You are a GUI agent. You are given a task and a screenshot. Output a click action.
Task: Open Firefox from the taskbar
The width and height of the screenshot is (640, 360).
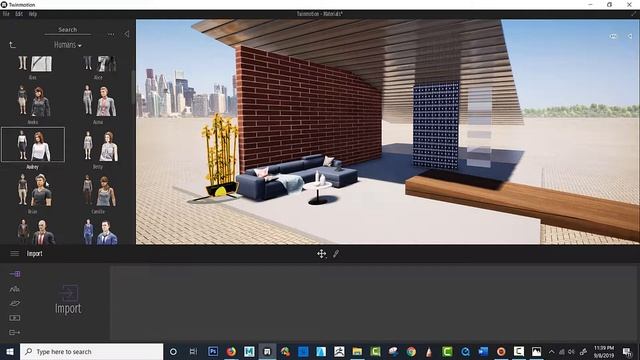[x=231, y=351]
